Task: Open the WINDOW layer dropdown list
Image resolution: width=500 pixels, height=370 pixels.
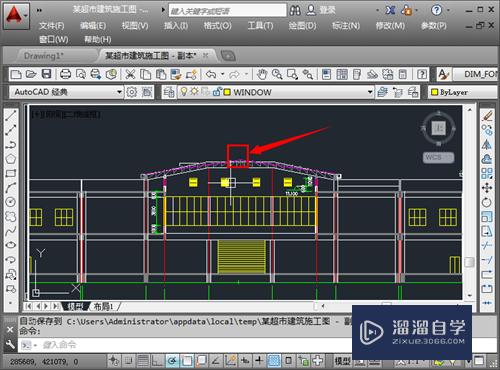Action: pos(370,92)
